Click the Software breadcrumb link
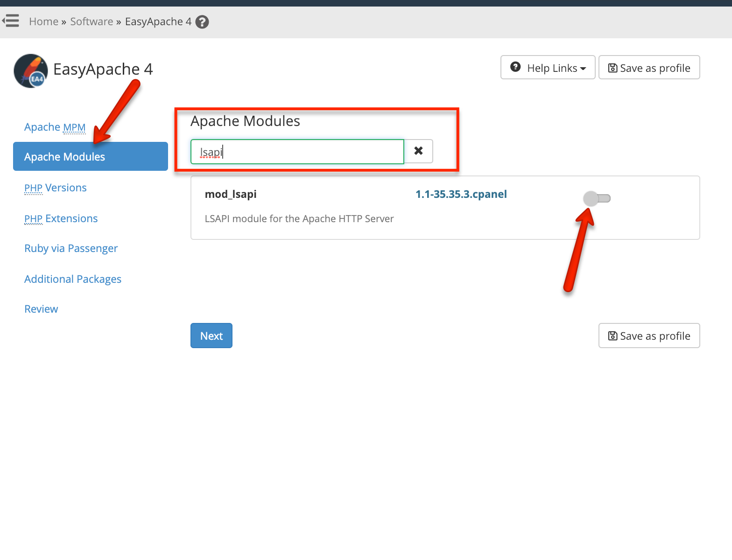The height and width of the screenshot is (560, 732). point(91,22)
